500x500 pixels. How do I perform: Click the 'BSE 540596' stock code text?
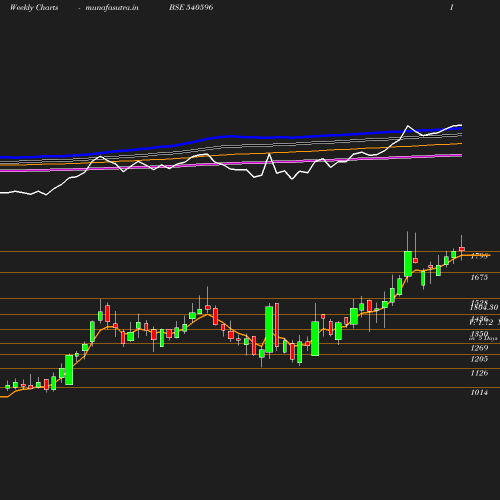pos(191,7)
